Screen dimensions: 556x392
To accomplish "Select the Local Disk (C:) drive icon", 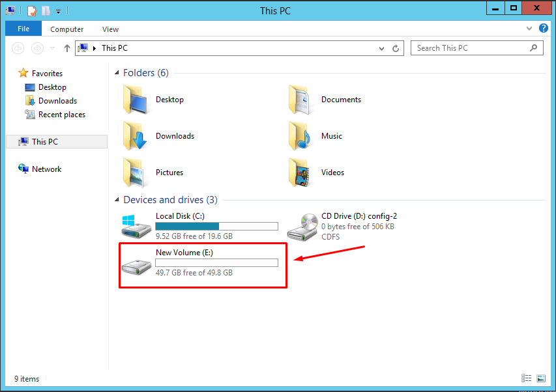I will tap(136, 226).
